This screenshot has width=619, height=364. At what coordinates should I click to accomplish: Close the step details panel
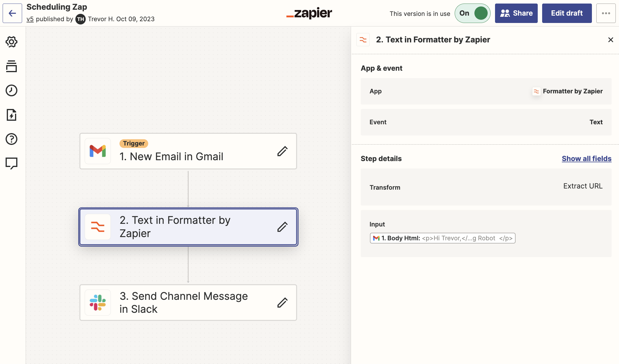coord(610,40)
